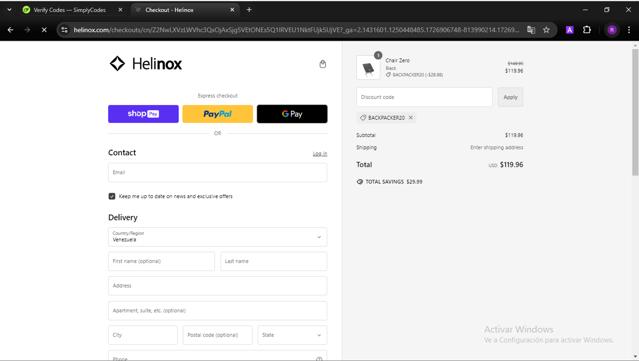Focus the Postal code field
The width and height of the screenshot is (639, 361).
click(x=218, y=335)
